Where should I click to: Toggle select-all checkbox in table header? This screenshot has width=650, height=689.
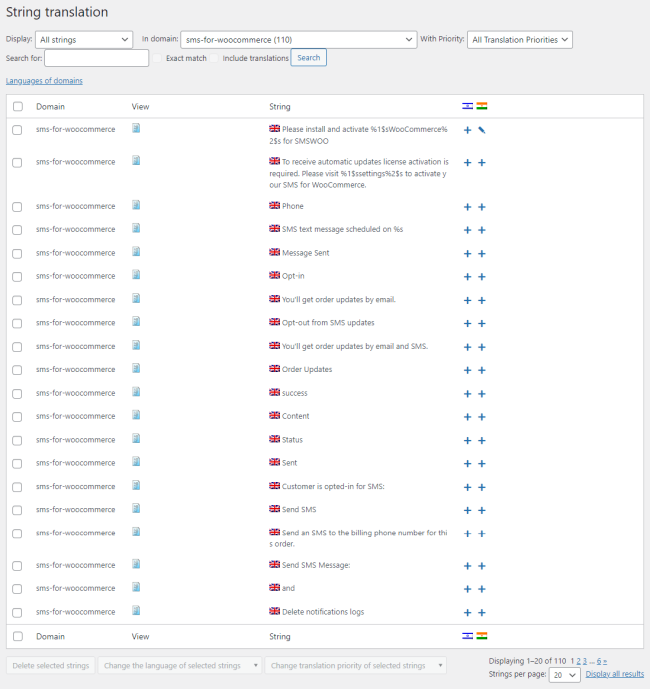(x=18, y=106)
